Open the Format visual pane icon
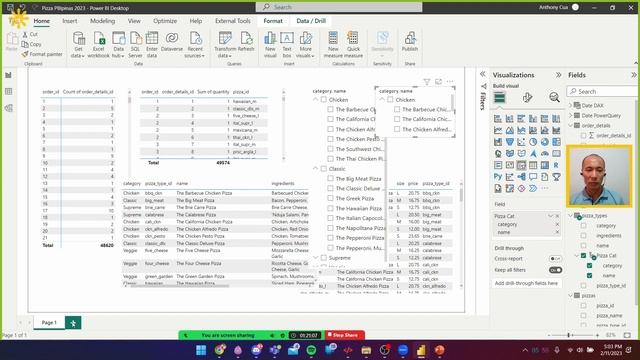This screenshot has height=360, width=640. point(527,97)
